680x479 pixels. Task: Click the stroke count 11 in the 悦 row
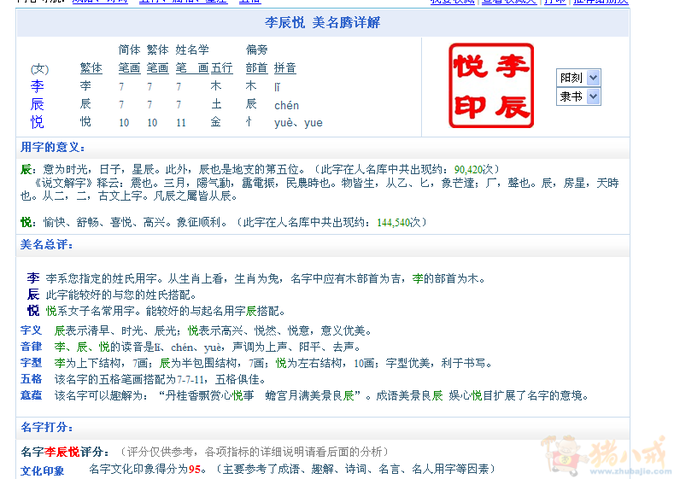tap(181, 123)
